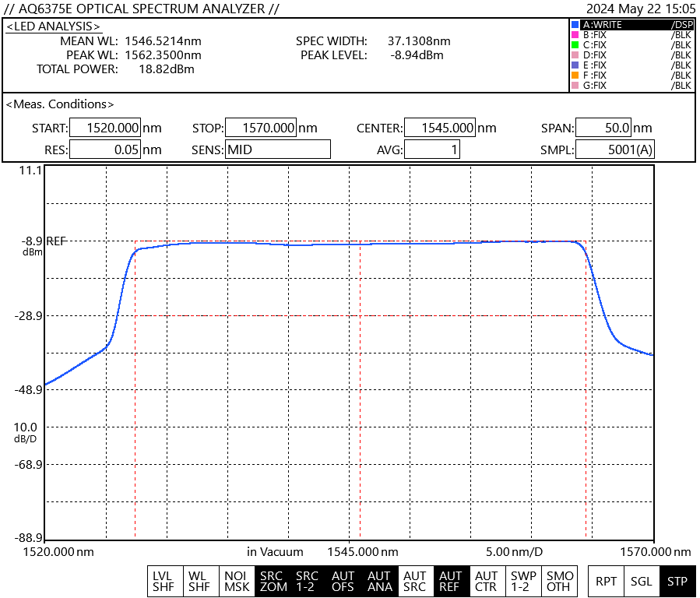The height and width of the screenshot is (598, 700).
Task: Run a single sweep with SGL
Action: click(x=642, y=581)
